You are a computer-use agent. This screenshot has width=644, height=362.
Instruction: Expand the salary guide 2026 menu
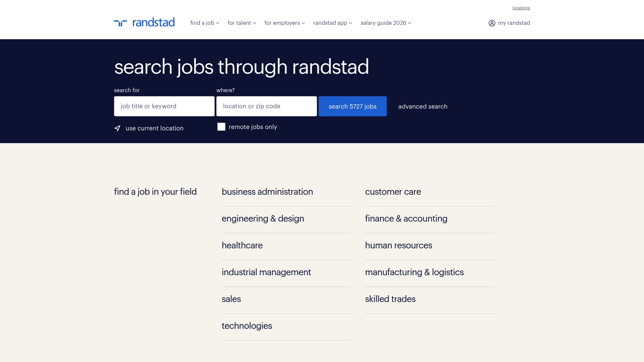click(386, 23)
